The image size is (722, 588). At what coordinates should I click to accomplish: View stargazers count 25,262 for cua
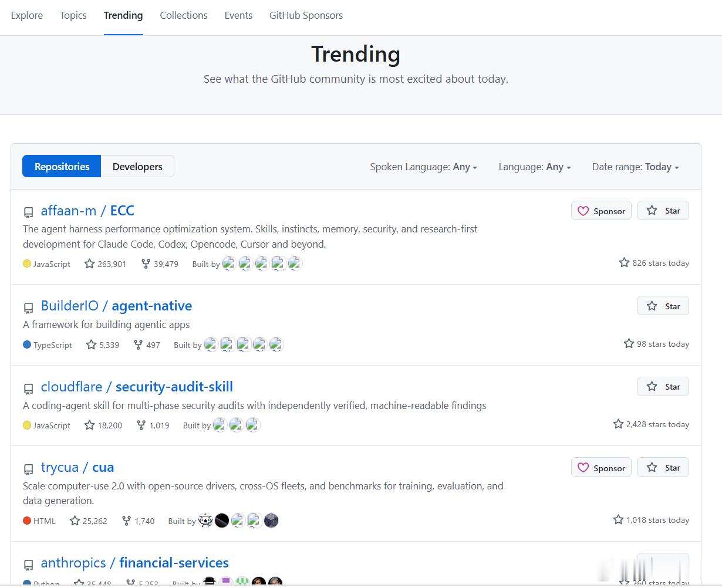89,521
